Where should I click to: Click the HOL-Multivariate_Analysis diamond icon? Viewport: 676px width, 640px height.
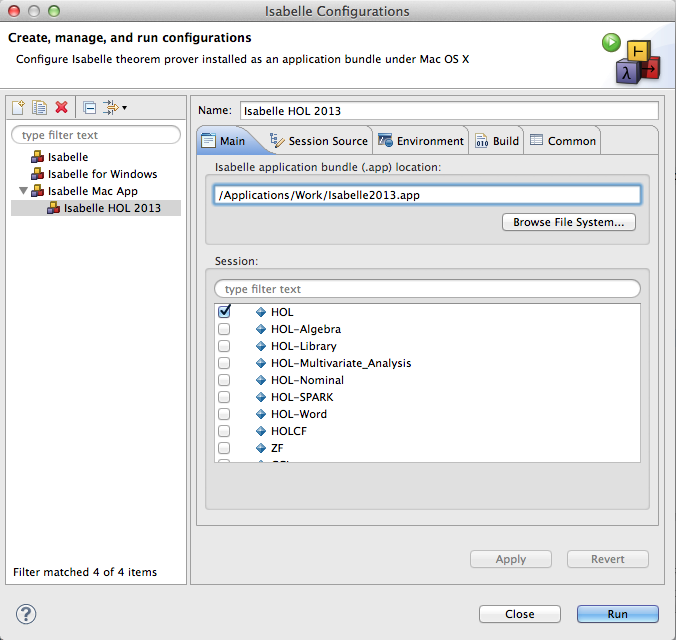(261, 363)
